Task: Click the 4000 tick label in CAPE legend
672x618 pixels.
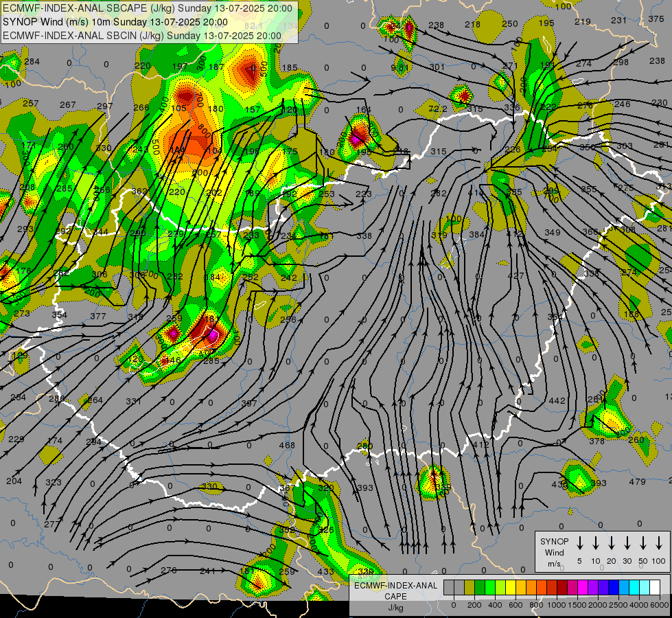Action: point(639,605)
